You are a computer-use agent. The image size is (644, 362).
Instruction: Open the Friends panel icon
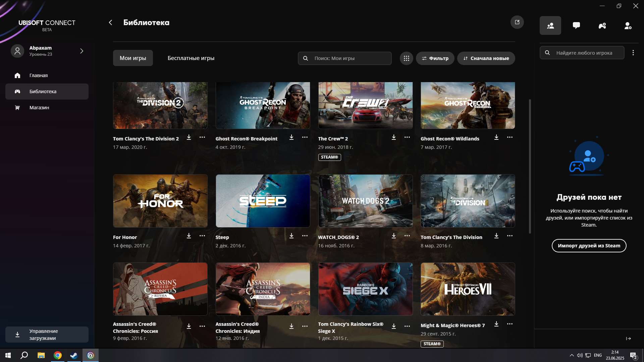pyautogui.click(x=550, y=25)
